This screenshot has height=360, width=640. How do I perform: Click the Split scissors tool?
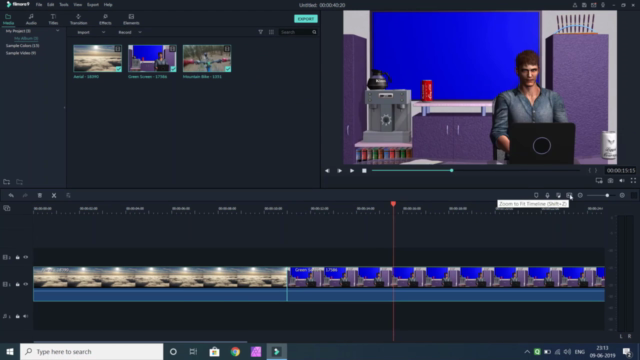(x=54, y=196)
